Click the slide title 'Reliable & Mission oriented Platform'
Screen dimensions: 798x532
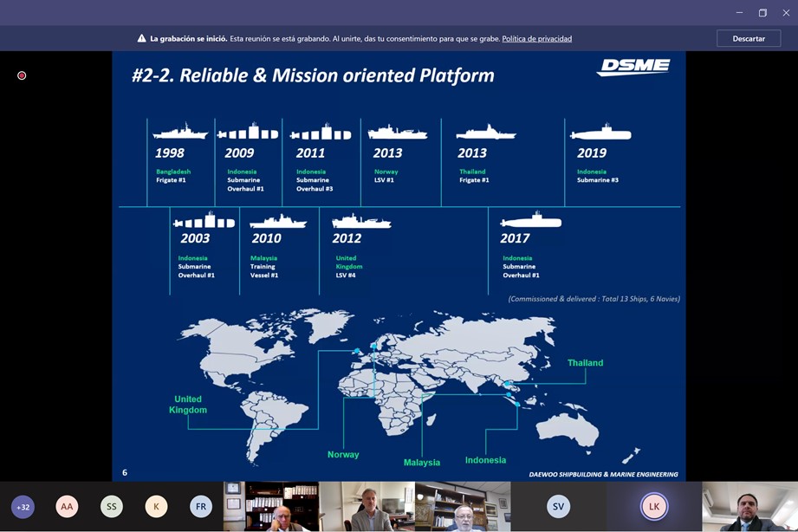click(x=337, y=75)
